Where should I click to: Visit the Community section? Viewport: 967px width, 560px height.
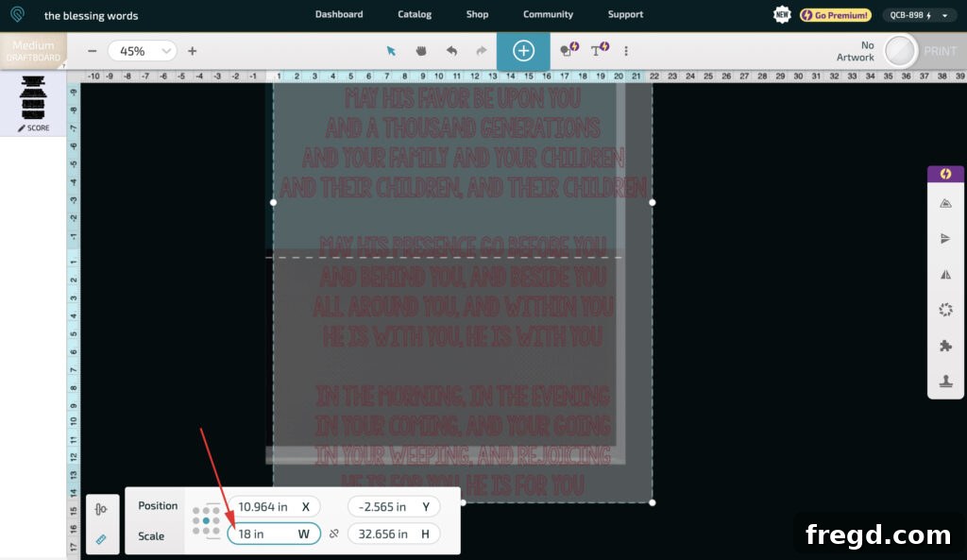point(548,14)
